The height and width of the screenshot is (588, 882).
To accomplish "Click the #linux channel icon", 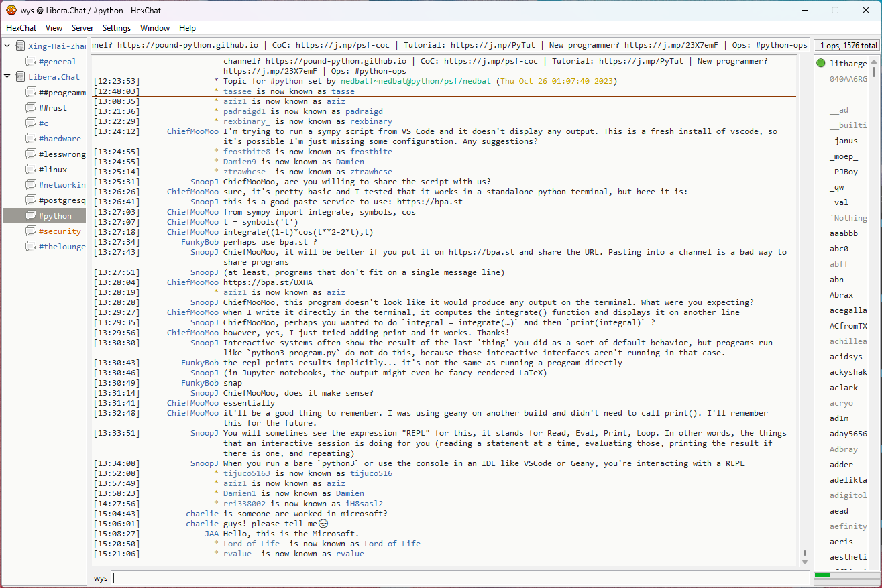I will click(31, 170).
